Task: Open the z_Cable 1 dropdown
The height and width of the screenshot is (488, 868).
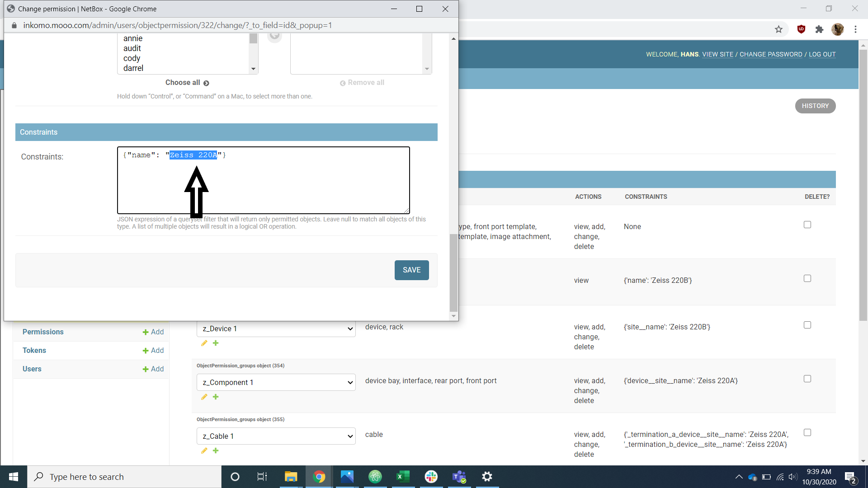Action: coord(276,436)
